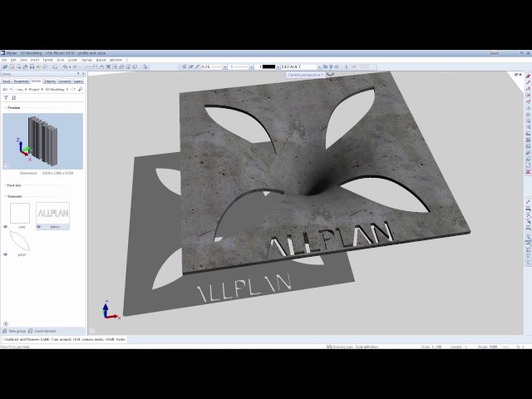This screenshot has height=399, width=532.
Task: Click the black line color swatch
Action: tap(268, 66)
